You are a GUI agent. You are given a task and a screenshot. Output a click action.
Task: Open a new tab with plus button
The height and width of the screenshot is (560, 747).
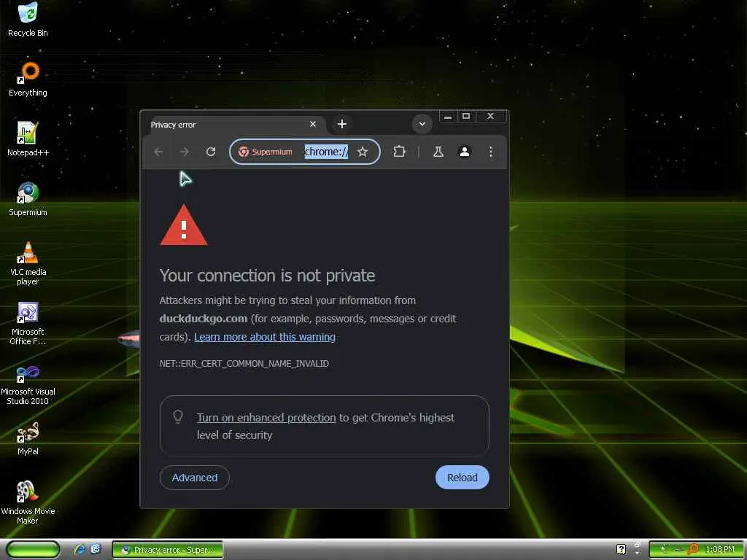point(342,124)
